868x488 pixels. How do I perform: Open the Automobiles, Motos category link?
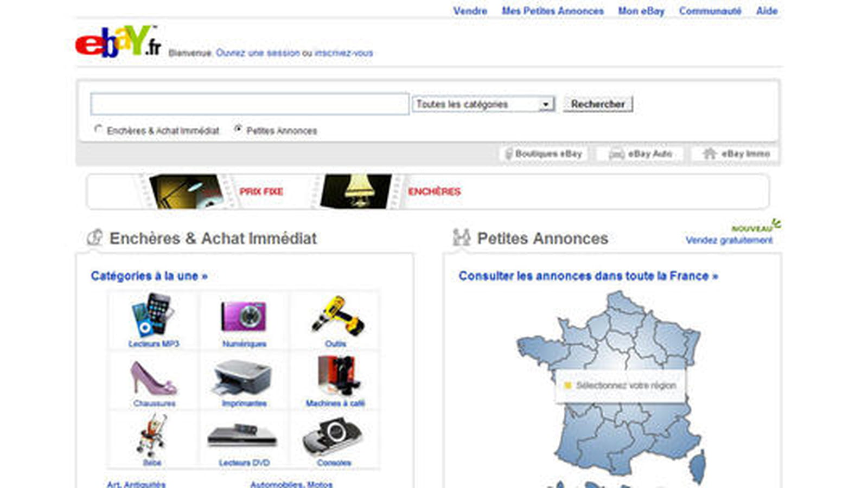[291, 484]
